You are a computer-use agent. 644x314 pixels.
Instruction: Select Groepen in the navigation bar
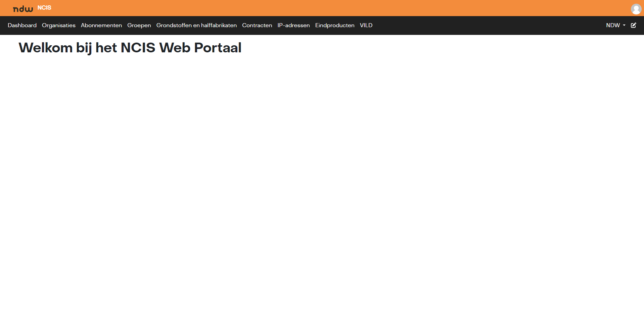point(139,25)
